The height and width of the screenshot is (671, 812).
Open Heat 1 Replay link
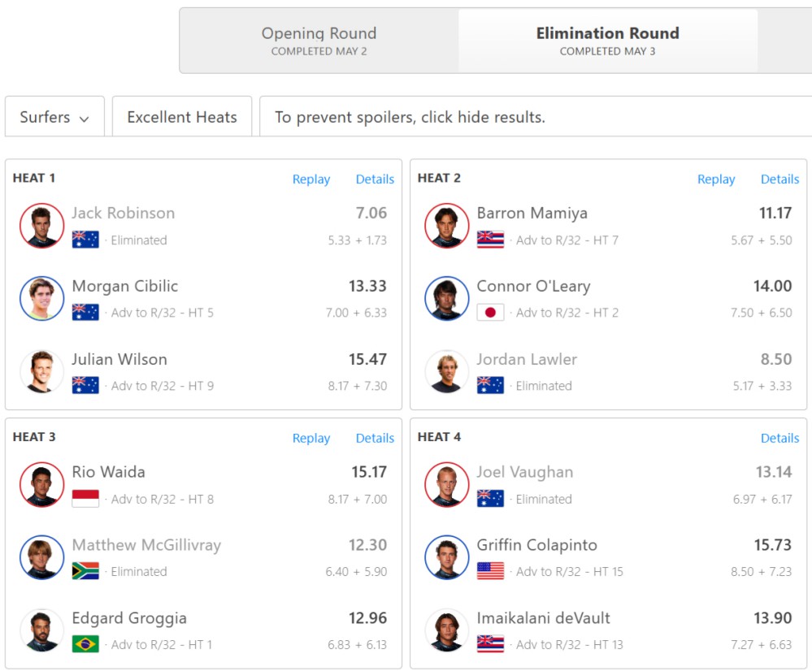click(x=311, y=180)
